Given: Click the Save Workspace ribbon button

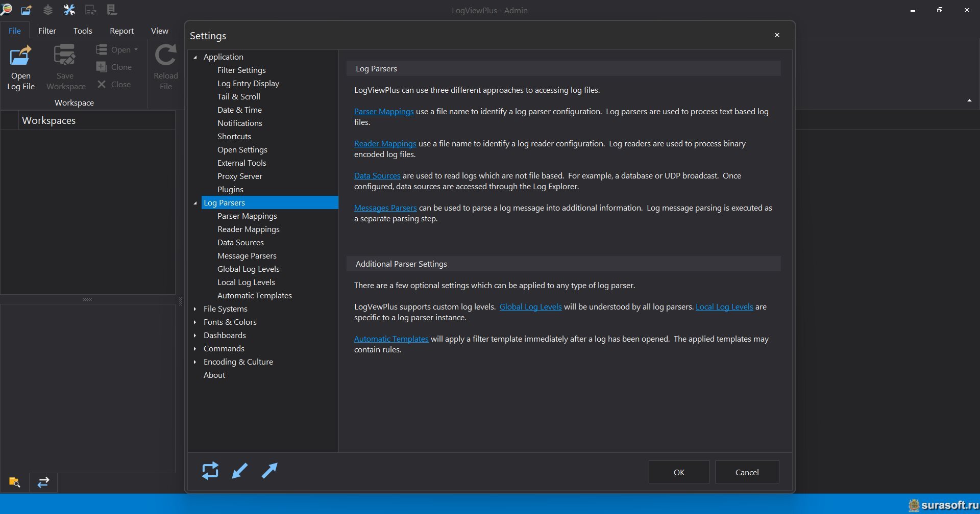Looking at the screenshot, I should (66, 68).
